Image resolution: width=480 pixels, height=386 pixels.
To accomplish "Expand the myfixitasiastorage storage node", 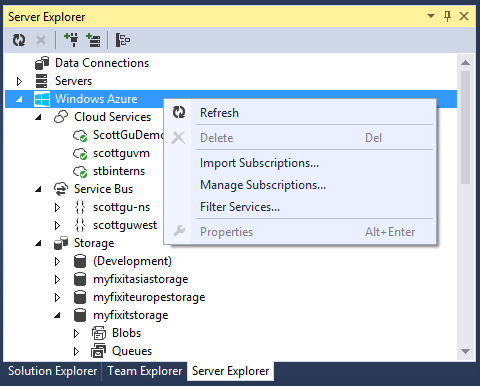I will coord(57,279).
